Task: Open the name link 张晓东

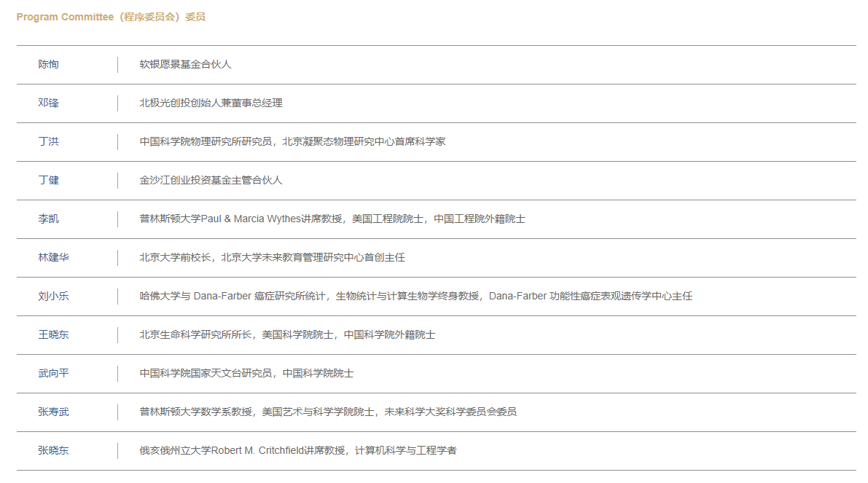Action: [x=53, y=450]
